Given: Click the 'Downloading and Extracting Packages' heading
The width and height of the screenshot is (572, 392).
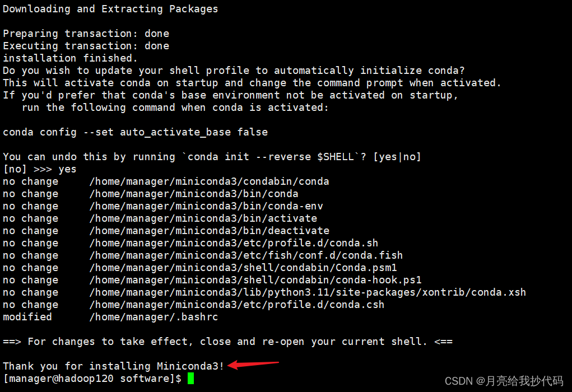Looking at the screenshot, I should coord(110,9).
